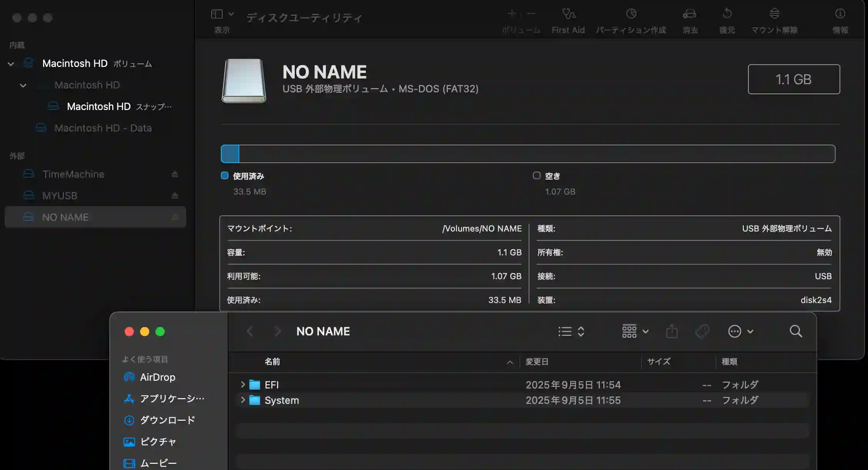The width and height of the screenshot is (868, 470).
Task: Close the Finder window
Action: [x=129, y=332]
